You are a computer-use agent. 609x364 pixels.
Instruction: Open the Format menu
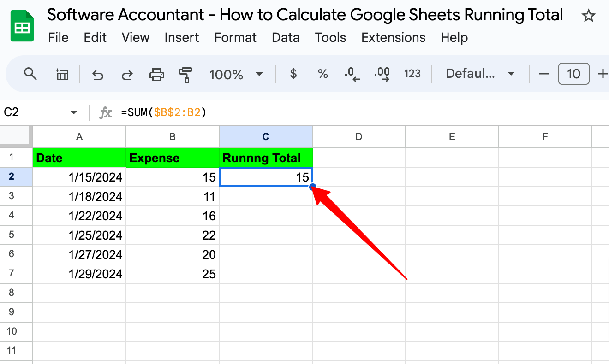coord(235,37)
